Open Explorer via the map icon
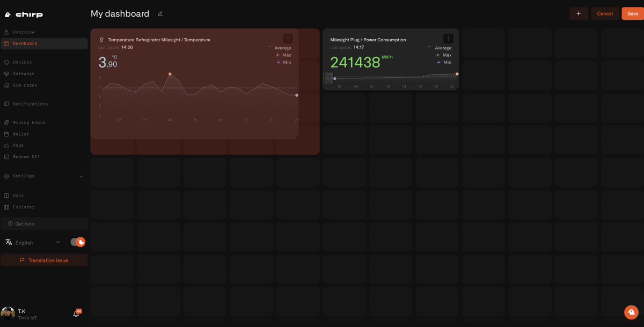The image size is (644, 327). (x=6, y=207)
